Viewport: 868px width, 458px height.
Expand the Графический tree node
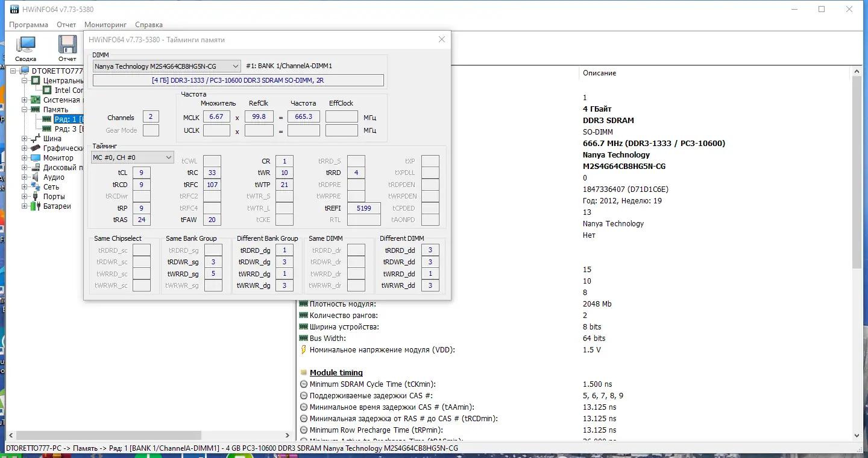(x=25, y=148)
